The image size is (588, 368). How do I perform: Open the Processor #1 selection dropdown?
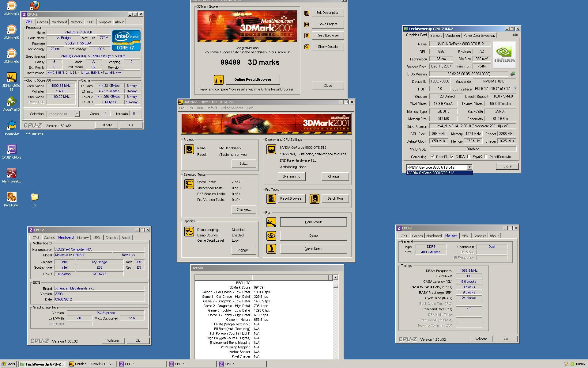77,114
